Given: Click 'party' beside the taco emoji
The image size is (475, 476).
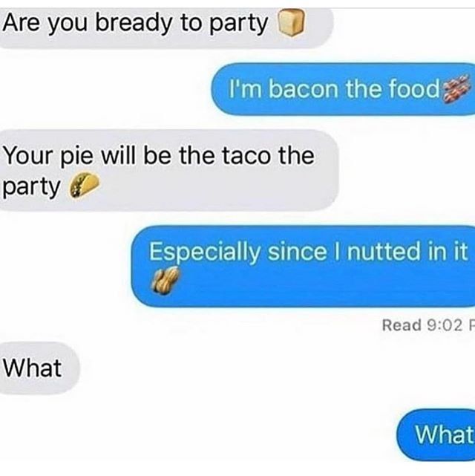Looking at the screenshot, I should tap(31, 188).
